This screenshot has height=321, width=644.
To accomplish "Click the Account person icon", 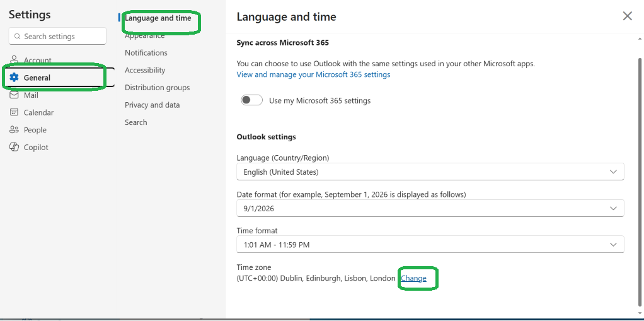I will point(14,60).
